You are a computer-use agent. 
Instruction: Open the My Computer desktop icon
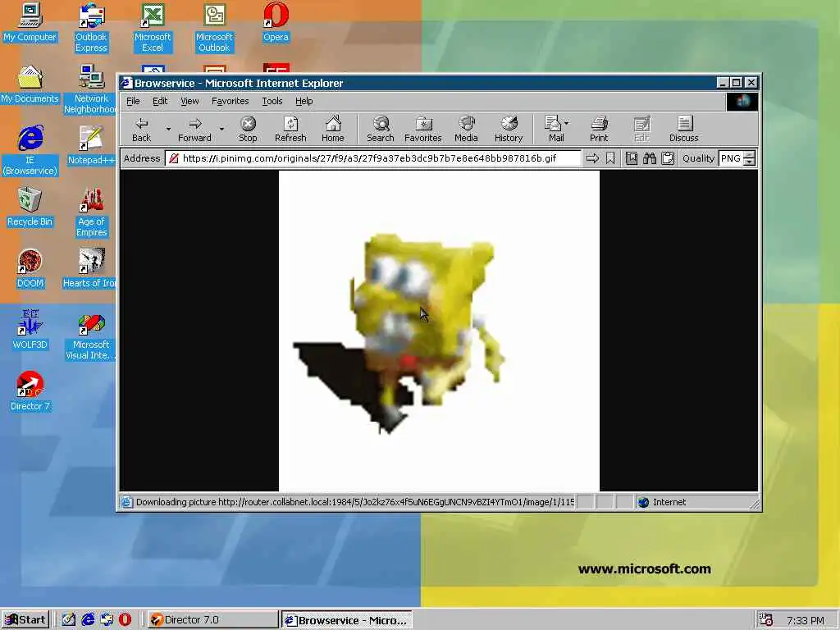pos(30,22)
